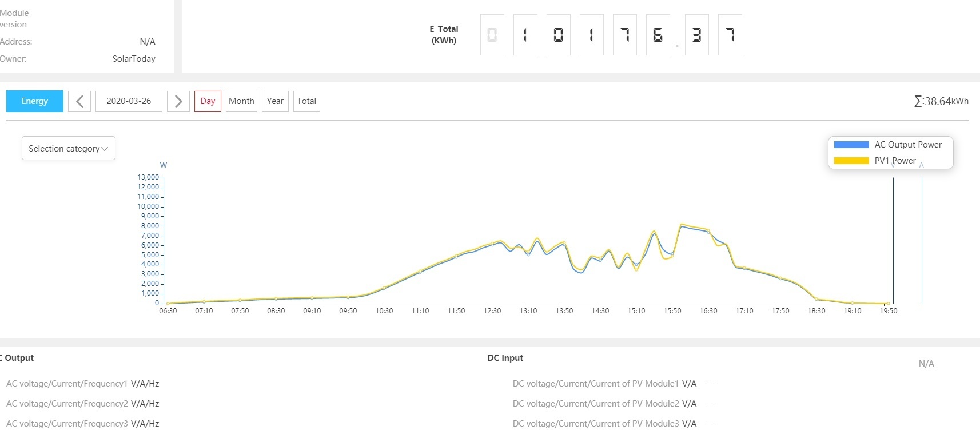Go to the previous day arrow
The width and height of the screenshot is (980, 438).
79,101
